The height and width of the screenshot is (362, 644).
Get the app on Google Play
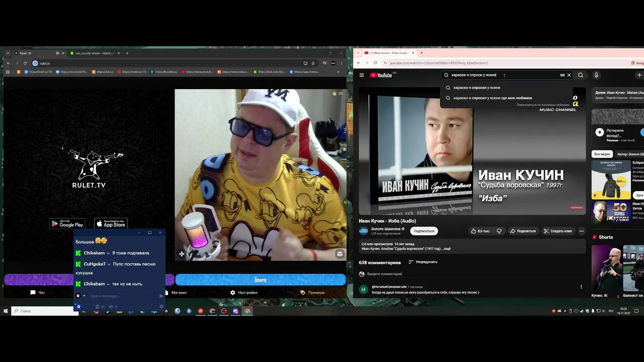(x=67, y=224)
